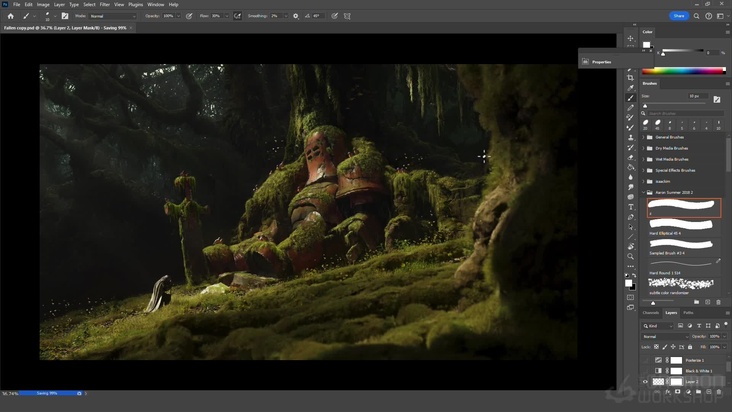Click the color spectrum ramp
Viewport: 732px width, 412px height.
(682, 70)
